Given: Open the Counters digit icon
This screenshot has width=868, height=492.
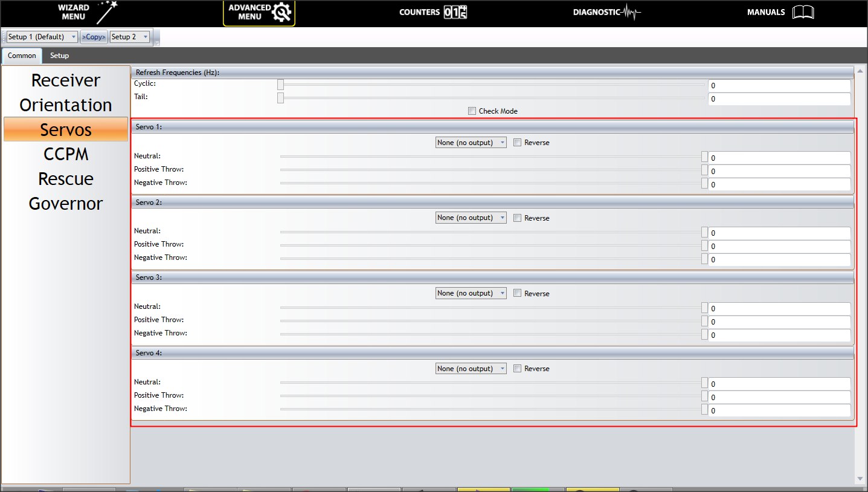Looking at the screenshot, I should pos(455,13).
